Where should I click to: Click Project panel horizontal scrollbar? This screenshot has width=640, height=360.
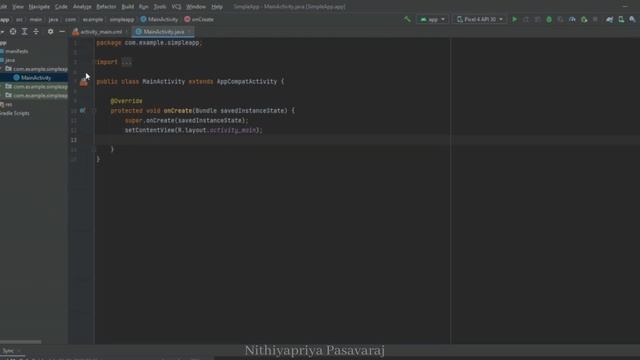20,342
